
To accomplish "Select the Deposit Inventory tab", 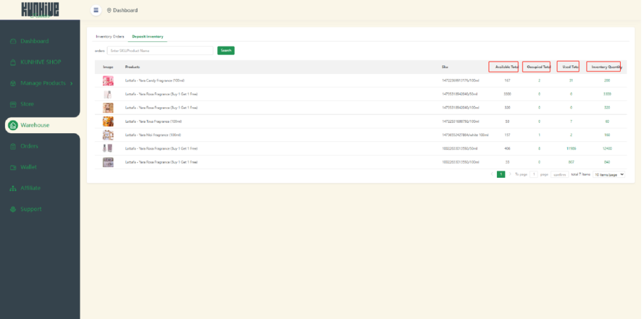I will [147, 36].
